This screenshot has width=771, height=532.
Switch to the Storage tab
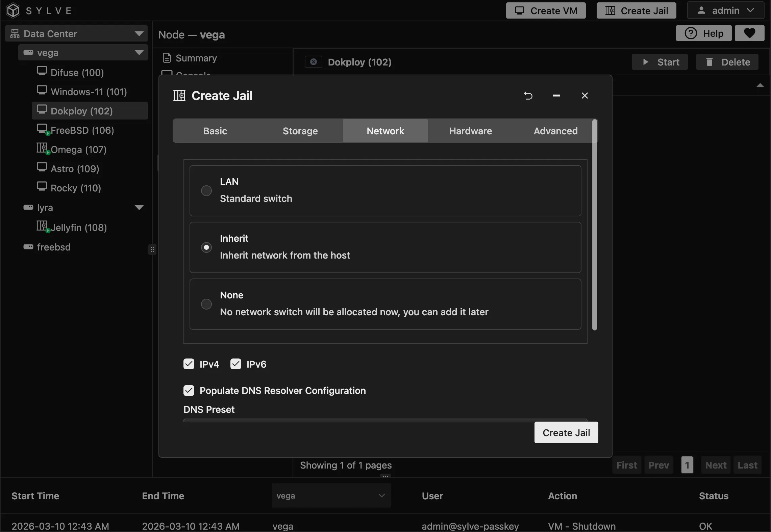[x=300, y=131]
